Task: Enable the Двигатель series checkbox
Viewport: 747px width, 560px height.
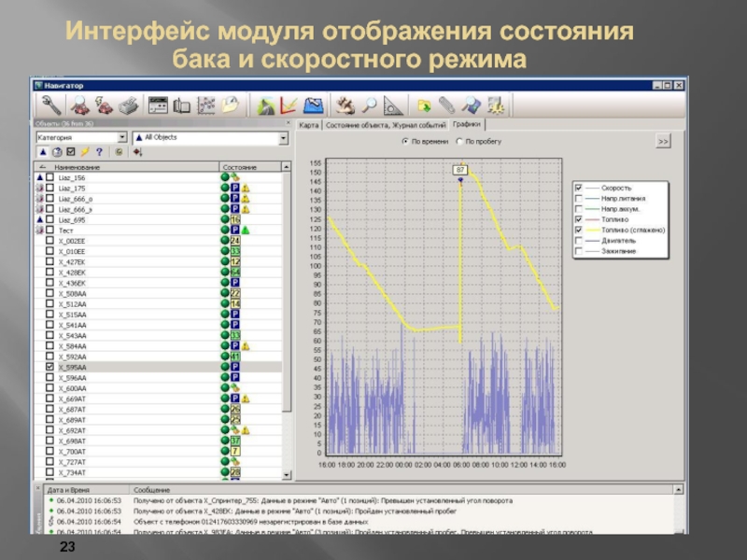Action: (580, 240)
